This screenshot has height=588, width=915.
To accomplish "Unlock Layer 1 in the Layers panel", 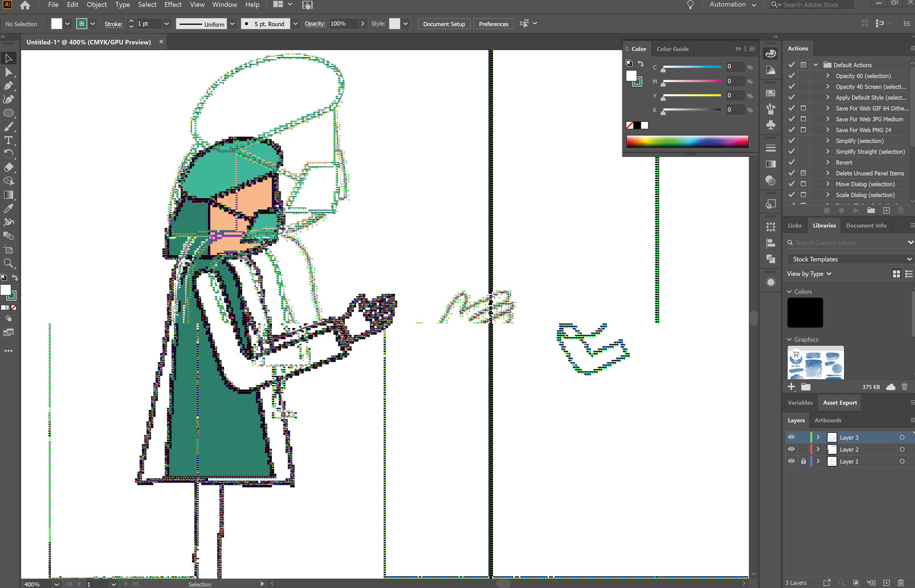I will [804, 461].
